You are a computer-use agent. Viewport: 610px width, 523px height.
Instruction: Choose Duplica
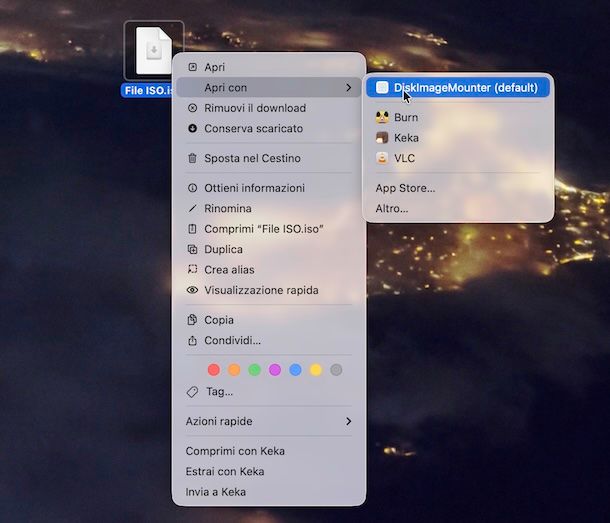pyautogui.click(x=269, y=249)
